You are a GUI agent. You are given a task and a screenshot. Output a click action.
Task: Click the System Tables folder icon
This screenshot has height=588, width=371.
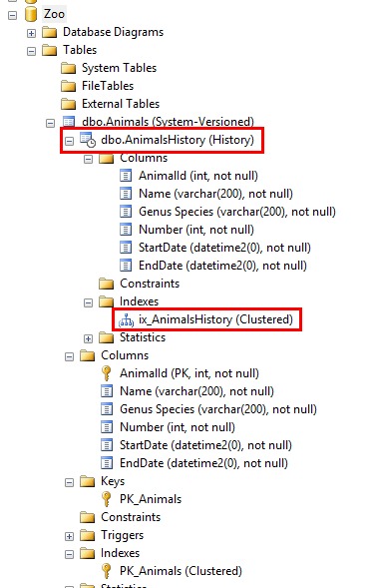click(68, 68)
